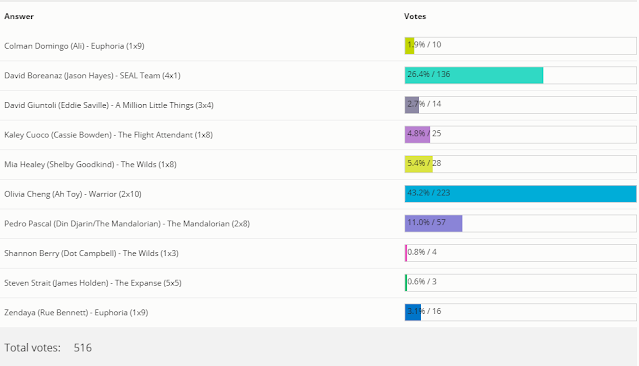Image resolution: width=639 pixels, height=366 pixels.
Task: Select the David Boreanaz SEAL Team answer
Action: [92, 75]
